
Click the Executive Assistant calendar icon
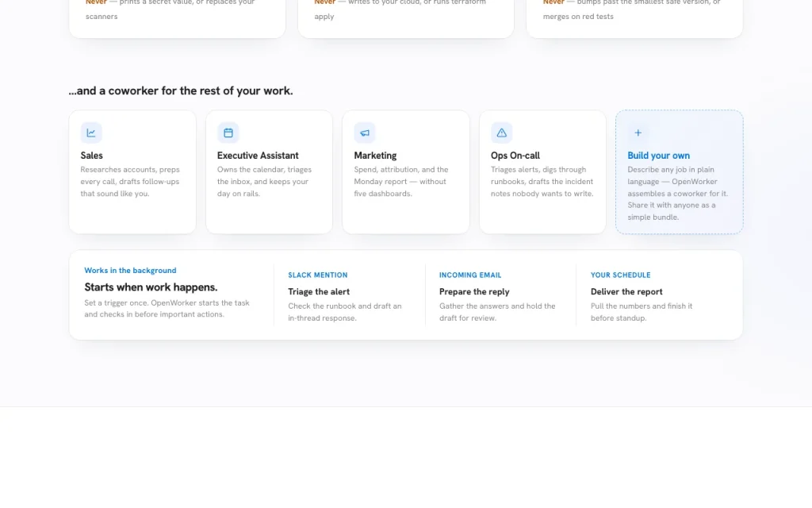point(228,133)
